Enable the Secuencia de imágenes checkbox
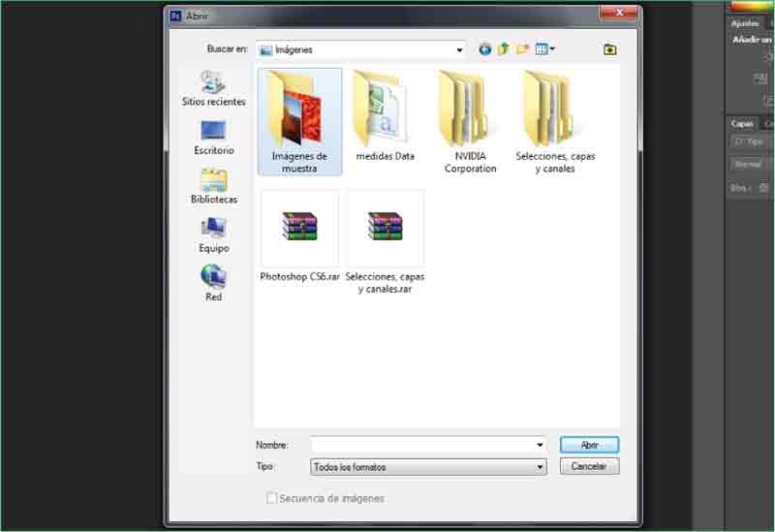The width and height of the screenshot is (775, 532). (272, 498)
